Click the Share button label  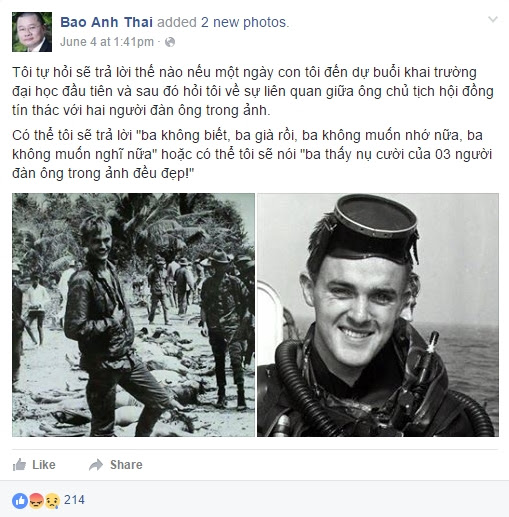point(126,465)
